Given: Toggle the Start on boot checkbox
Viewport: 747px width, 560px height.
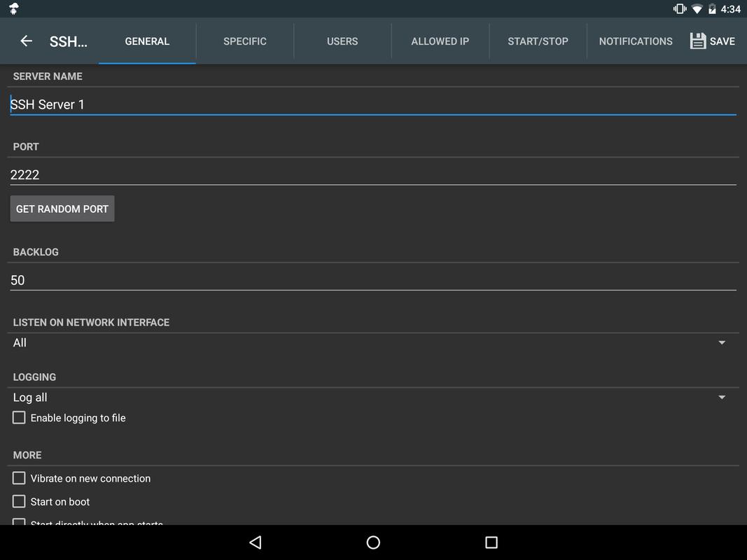Looking at the screenshot, I should click(19, 501).
